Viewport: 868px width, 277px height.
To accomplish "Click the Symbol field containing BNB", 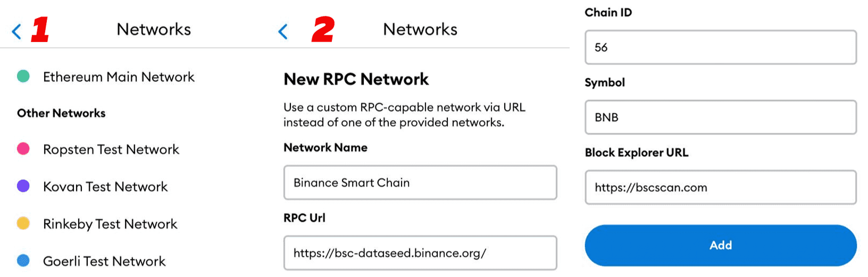I will pos(720,117).
